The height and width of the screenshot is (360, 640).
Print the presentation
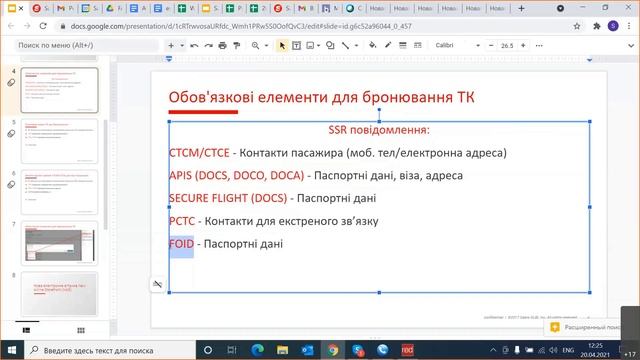click(222, 46)
